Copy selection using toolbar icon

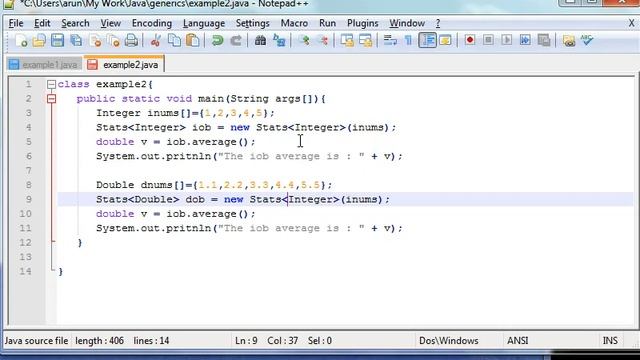pyautogui.click(x=174, y=40)
